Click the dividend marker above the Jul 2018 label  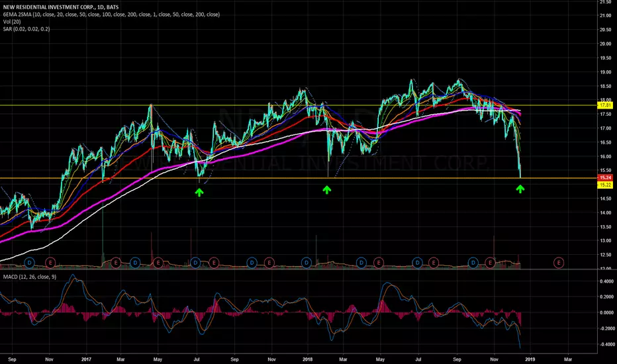coord(418,262)
